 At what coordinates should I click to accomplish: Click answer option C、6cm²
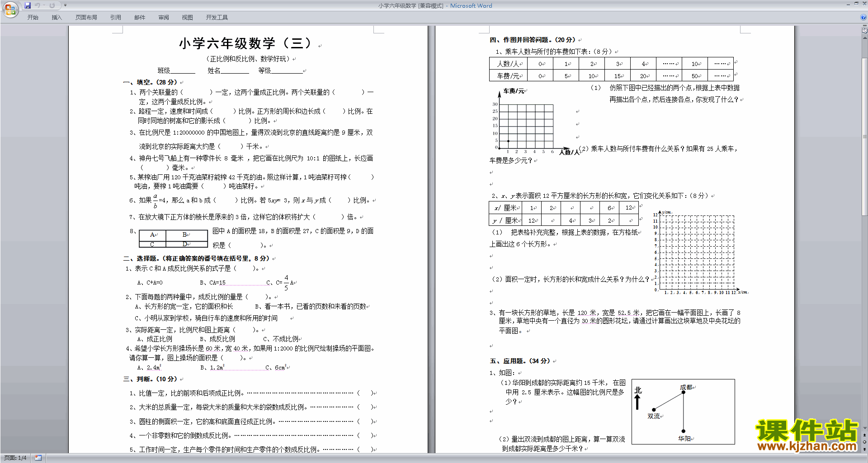click(x=276, y=368)
